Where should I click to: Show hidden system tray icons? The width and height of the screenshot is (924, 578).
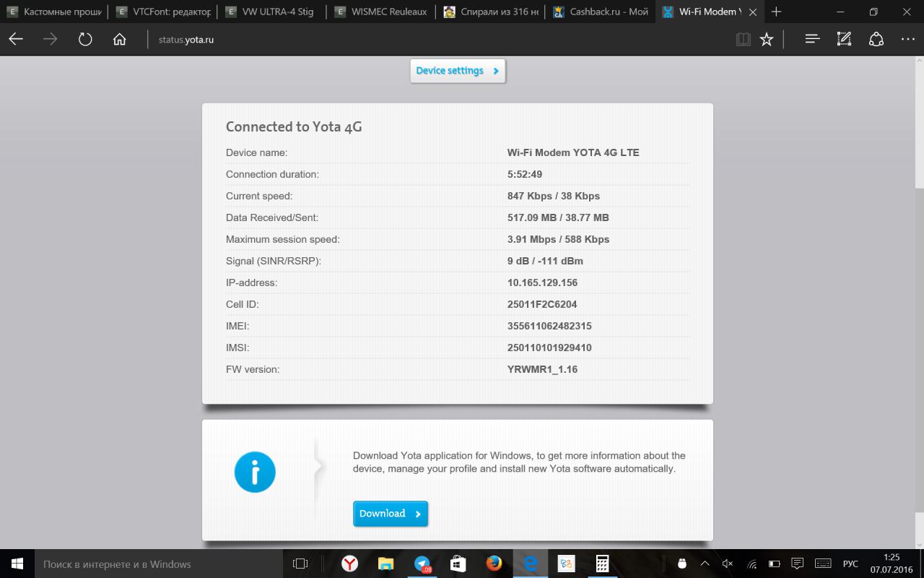click(705, 564)
